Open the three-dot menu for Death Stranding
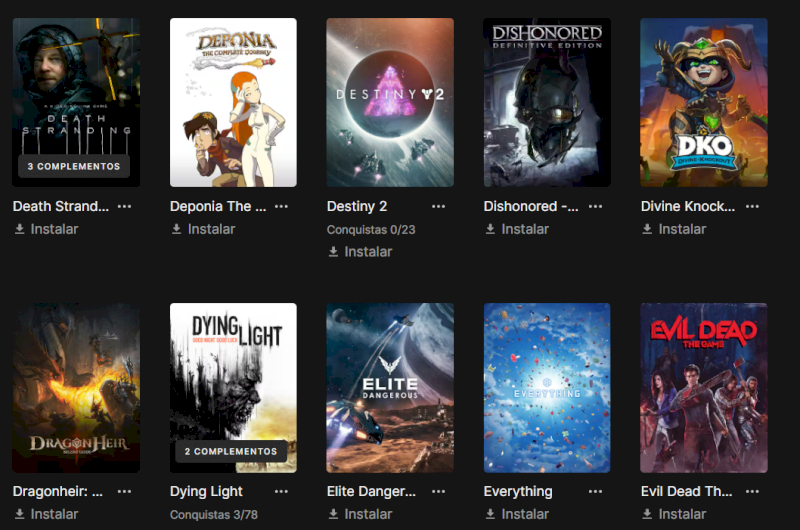The image size is (800, 530). pyautogui.click(x=124, y=206)
